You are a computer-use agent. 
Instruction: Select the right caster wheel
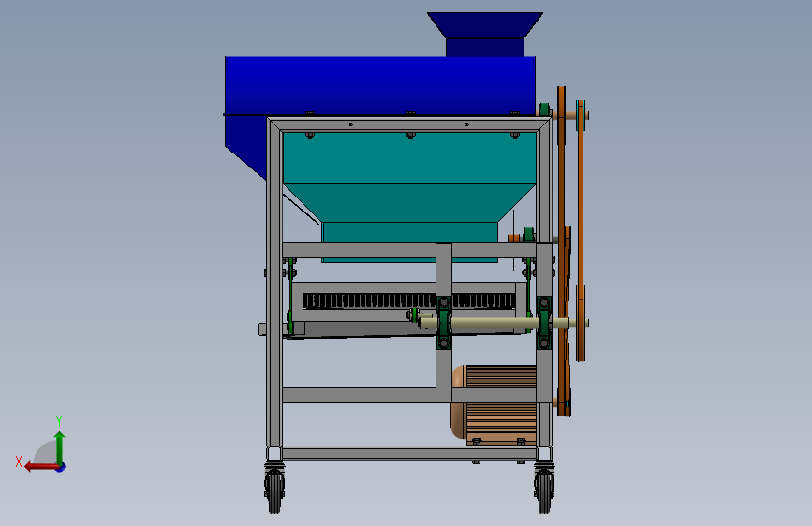click(544, 490)
